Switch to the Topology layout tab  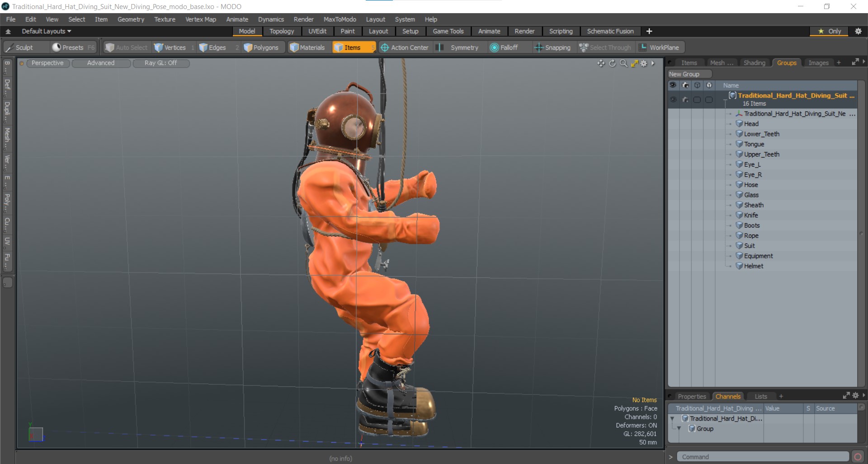(282, 31)
